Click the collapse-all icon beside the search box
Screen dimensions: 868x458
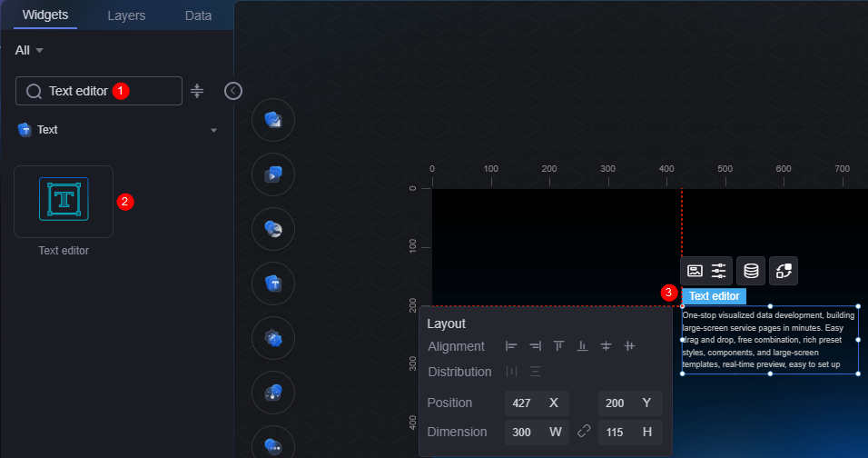tap(197, 91)
